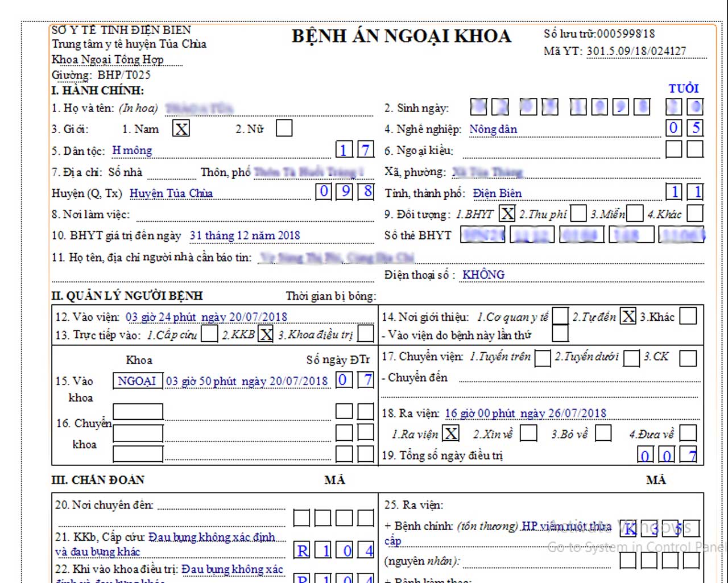This screenshot has height=583, width=728.
Task: Click phone value 'KHÔNG'
Action: [x=483, y=274]
